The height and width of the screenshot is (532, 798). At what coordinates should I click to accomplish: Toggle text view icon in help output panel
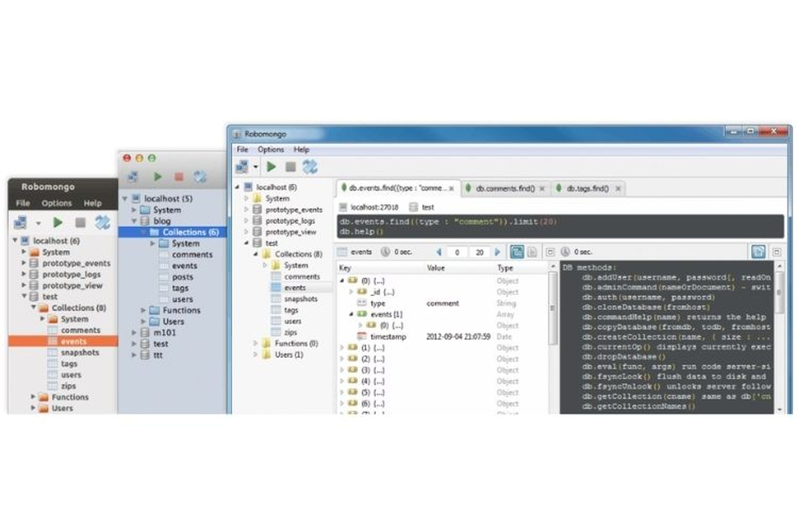click(758, 252)
